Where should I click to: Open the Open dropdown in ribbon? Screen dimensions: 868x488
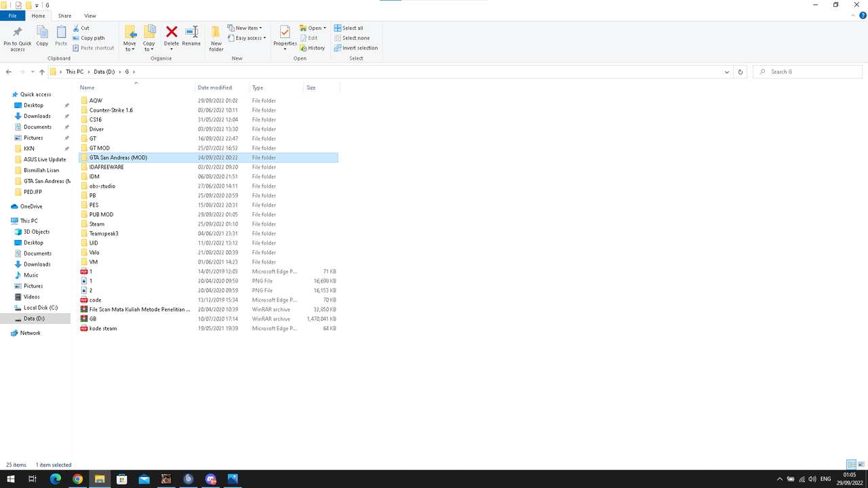[x=313, y=28]
